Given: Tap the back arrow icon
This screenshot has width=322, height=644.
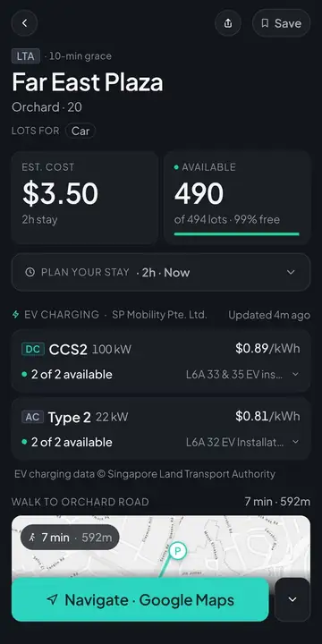Looking at the screenshot, I should [x=24, y=23].
